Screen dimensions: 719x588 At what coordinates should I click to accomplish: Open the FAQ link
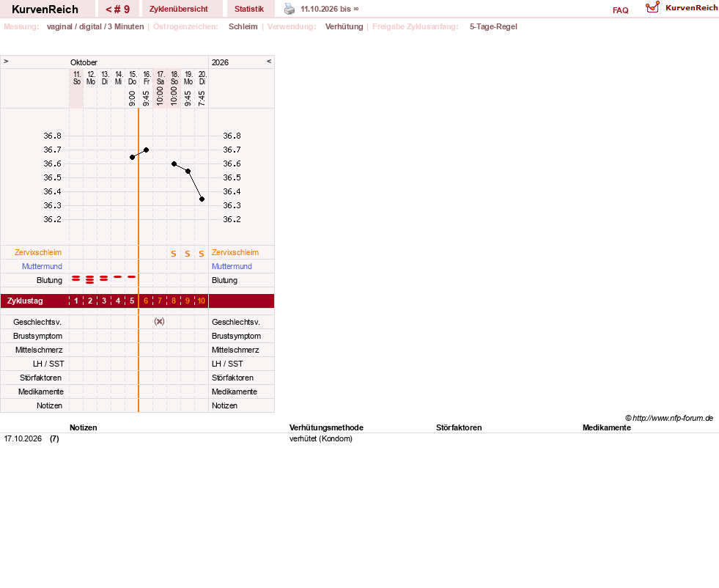[x=620, y=10]
